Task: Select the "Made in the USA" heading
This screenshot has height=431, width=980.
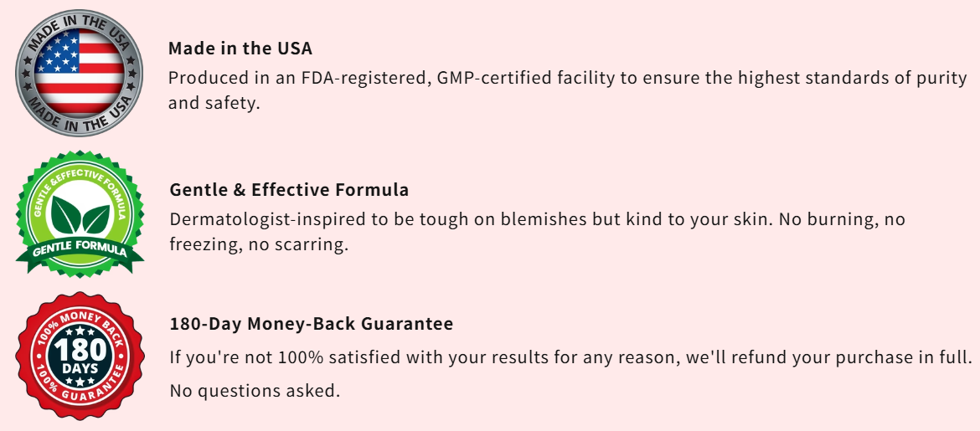Action: coord(240,49)
